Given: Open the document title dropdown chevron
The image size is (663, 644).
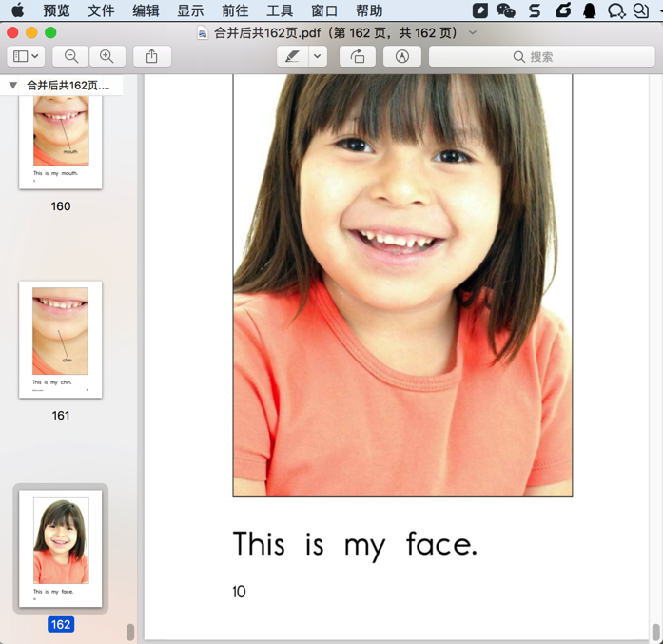Looking at the screenshot, I should 473,33.
